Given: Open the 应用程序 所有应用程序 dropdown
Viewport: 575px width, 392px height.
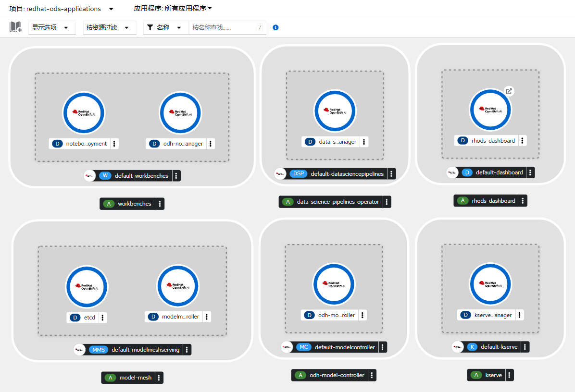Looking at the screenshot, I should (x=173, y=9).
